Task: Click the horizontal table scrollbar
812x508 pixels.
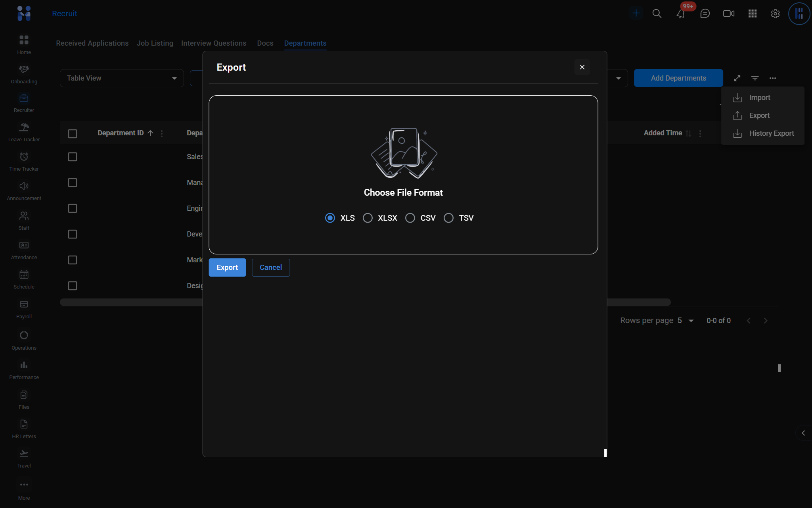Action: (131, 302)
